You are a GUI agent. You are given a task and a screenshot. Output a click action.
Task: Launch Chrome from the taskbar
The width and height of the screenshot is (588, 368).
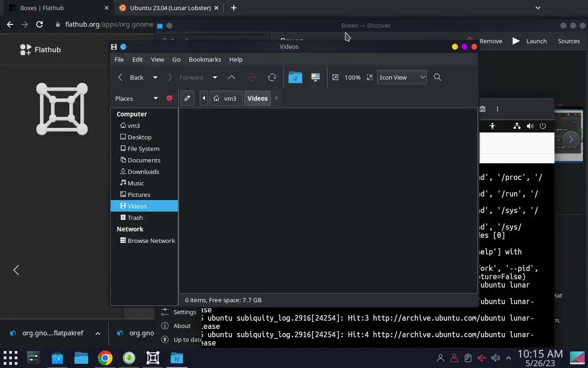pyautogui.click(x=105, y=358)
